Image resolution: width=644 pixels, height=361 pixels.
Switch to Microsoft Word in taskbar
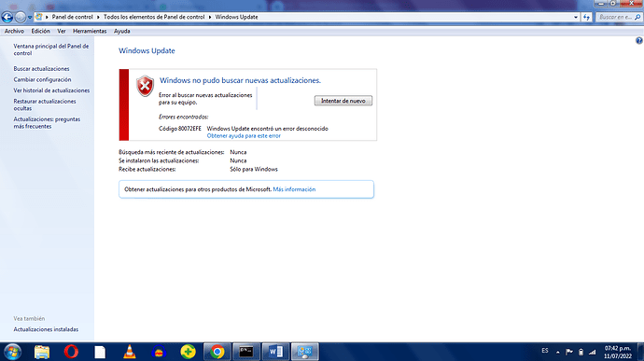[275, 352]
